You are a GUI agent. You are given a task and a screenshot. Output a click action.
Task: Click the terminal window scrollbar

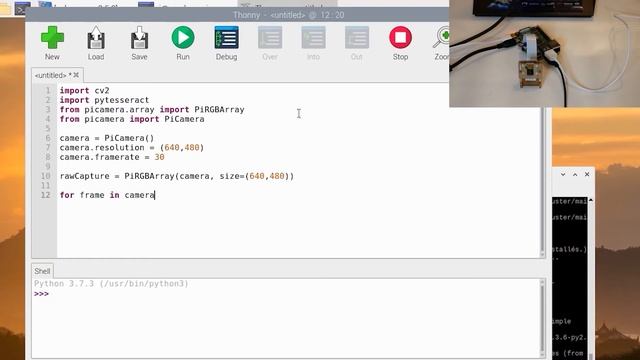(x=591, y=278)
